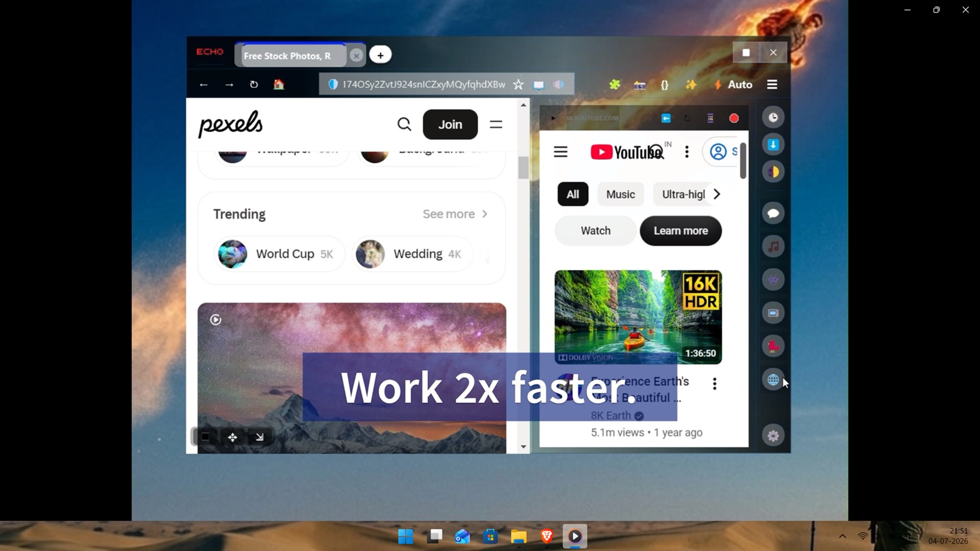Click the Learn more button
Image resolution: width=980 pixels, height=551 pixels.
[x=681, y=231]
